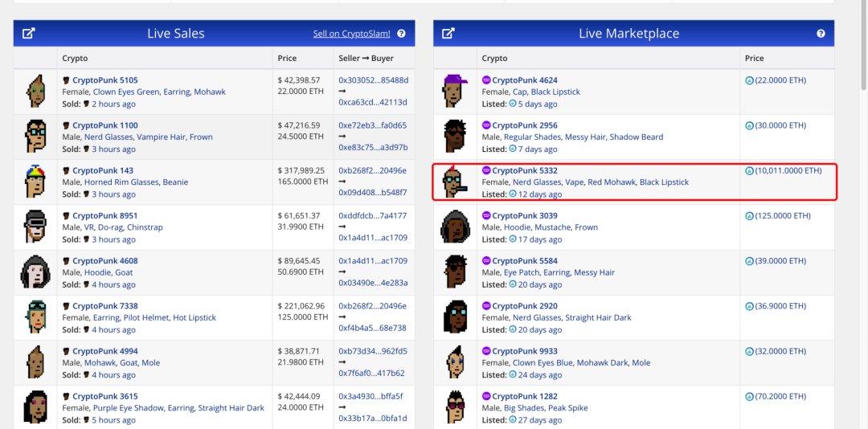Open the CryptoPunk 1100 title link
The image size is (868, 429).
pos(105,125)
